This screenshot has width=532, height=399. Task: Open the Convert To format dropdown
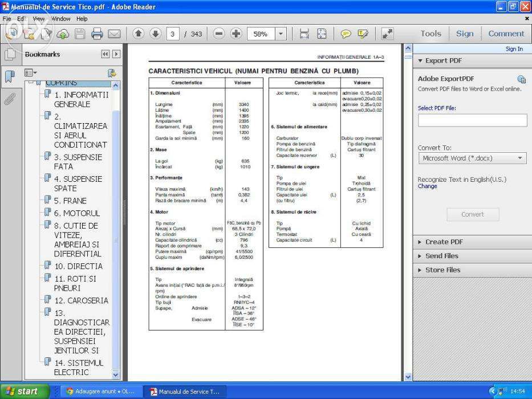pos(472,158)
